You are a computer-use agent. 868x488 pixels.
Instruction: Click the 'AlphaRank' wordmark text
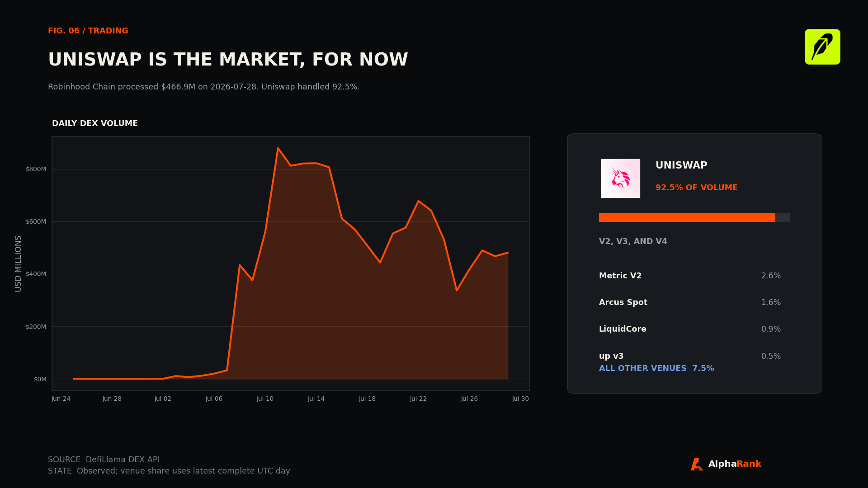[x=735, y=465]
